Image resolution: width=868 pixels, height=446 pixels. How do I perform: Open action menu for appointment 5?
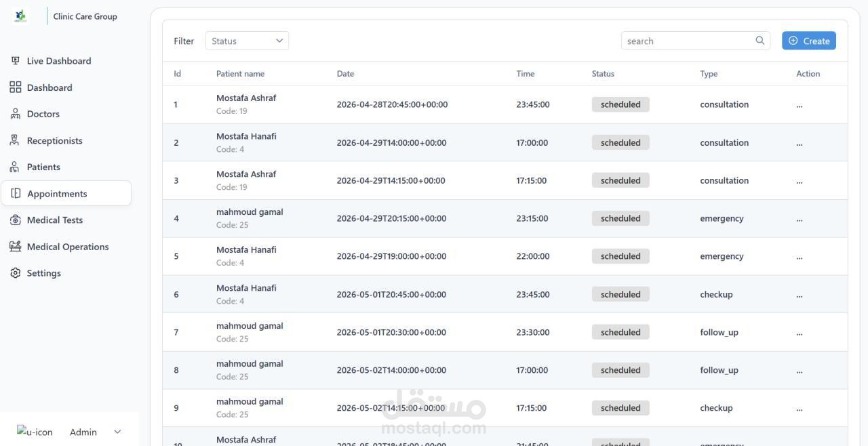tap(800, 257)
